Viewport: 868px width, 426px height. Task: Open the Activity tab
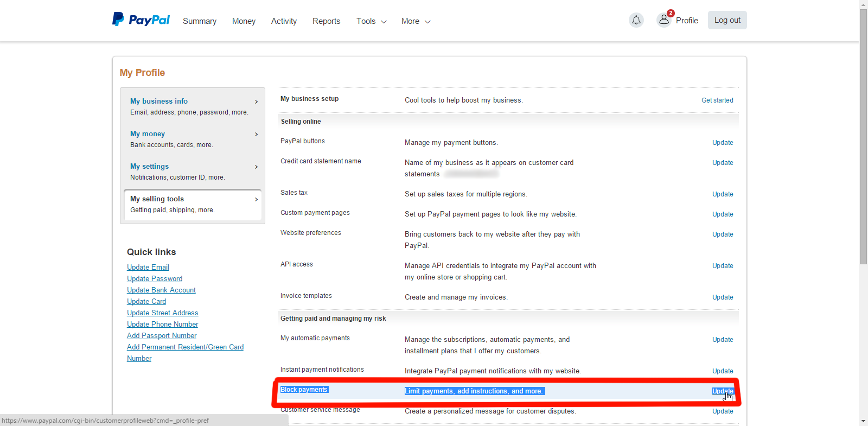pos(284,21)
